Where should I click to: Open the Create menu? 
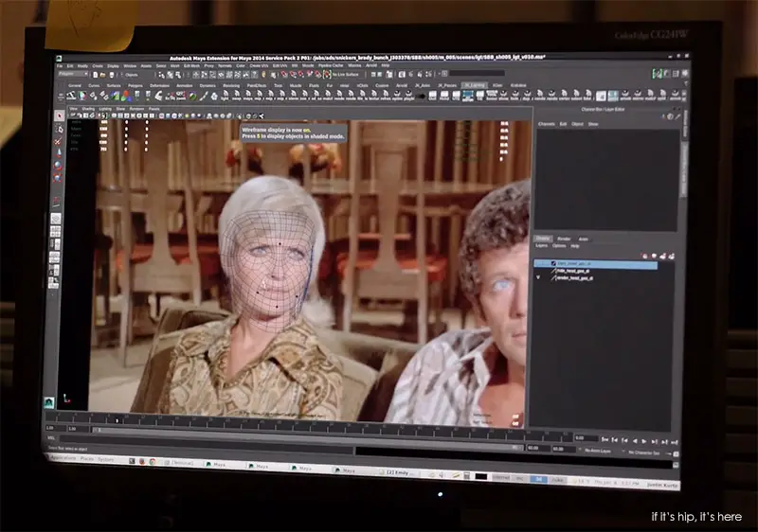[99, 65]
